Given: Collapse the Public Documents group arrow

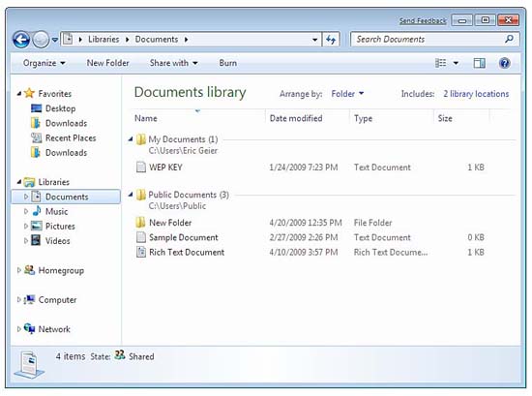Looking at the screenshot, I should pos(131,195).
